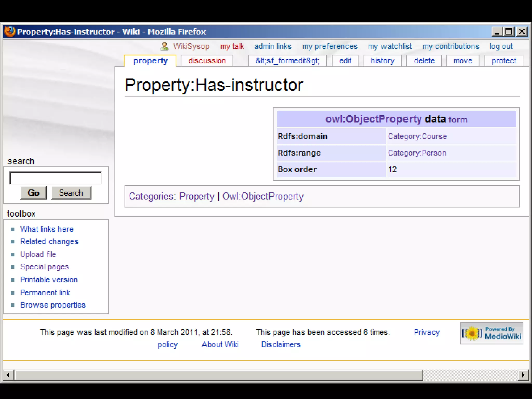532x399 pixels.
Task: Focus the wiki search text field
Action: pyautogui.click(x=55, y=178)
